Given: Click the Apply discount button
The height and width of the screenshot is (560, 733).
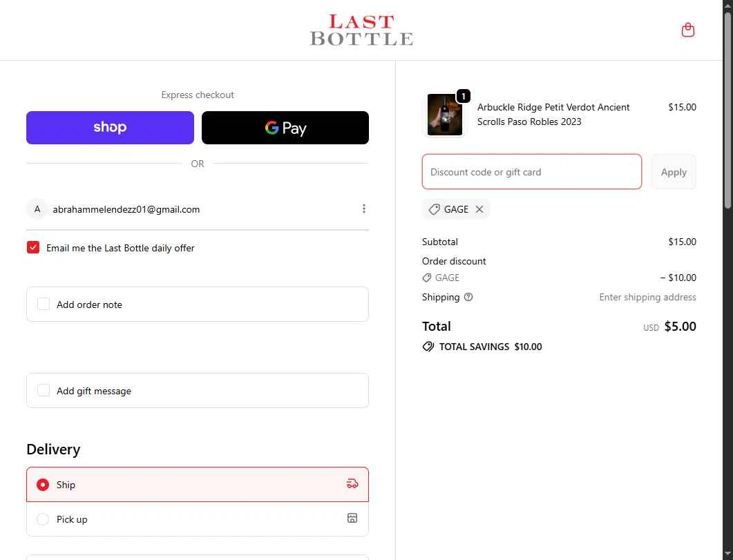Looking at the screenshot, I should (x=674, y=172).
